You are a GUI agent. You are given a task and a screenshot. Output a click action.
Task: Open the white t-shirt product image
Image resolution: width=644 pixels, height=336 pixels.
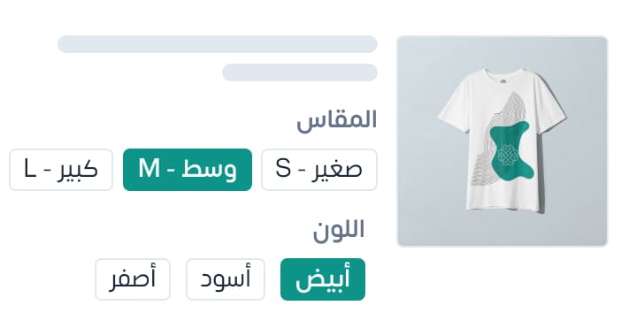[502, 141]
